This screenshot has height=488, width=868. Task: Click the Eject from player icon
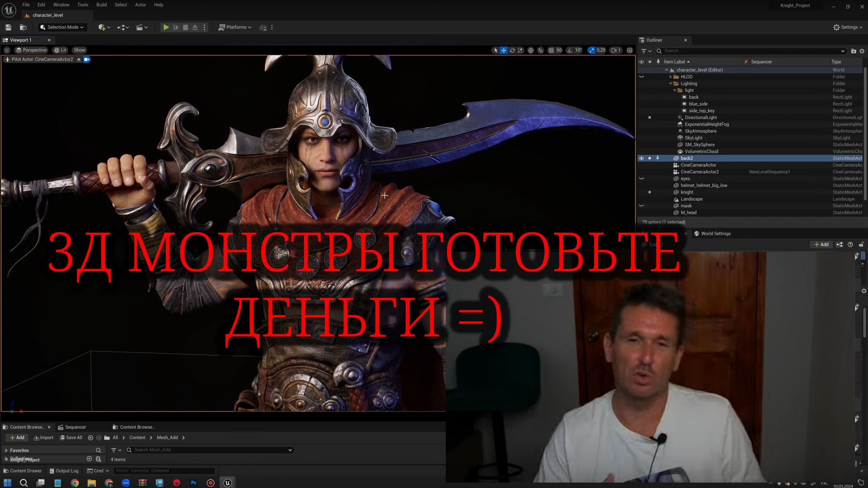[195, 27]
